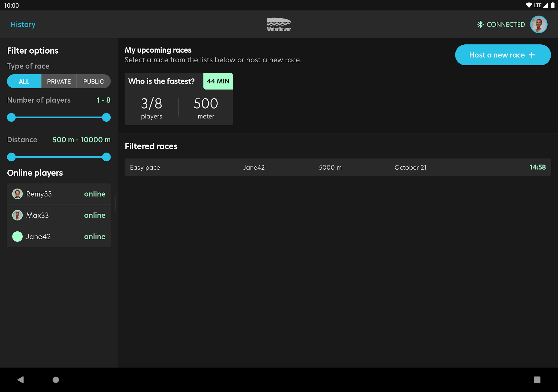This screenshot has width=558, height=392.
Task: Click Max33's online status label
Action: tap(95, 215)
